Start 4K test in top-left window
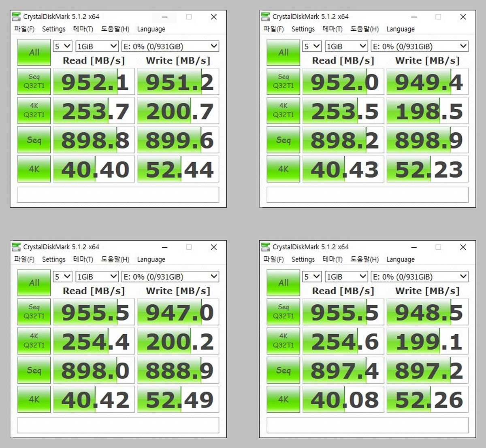The width and height of the screenshot is (486, 448). (34, 169)
